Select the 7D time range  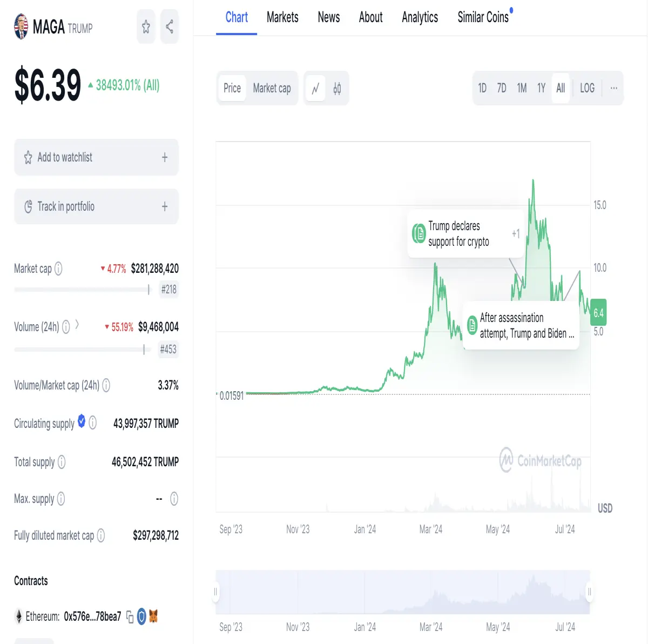[x=502, y=88]
